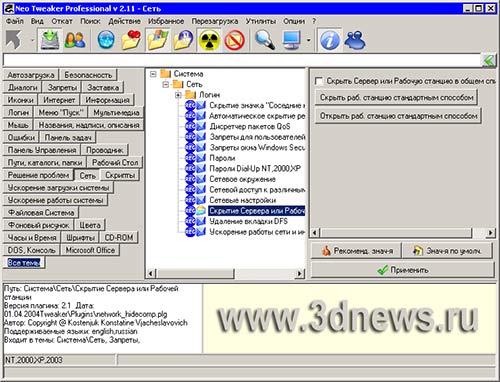Click the radiation warning toolbar icon
Screen dimensions: 500x382
(x=209, y=40)
